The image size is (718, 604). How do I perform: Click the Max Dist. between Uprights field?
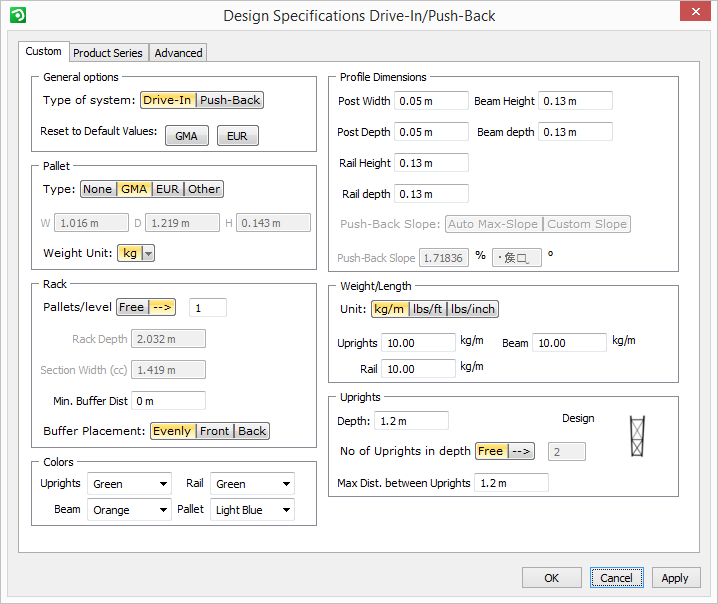click(x=511, y=483)
